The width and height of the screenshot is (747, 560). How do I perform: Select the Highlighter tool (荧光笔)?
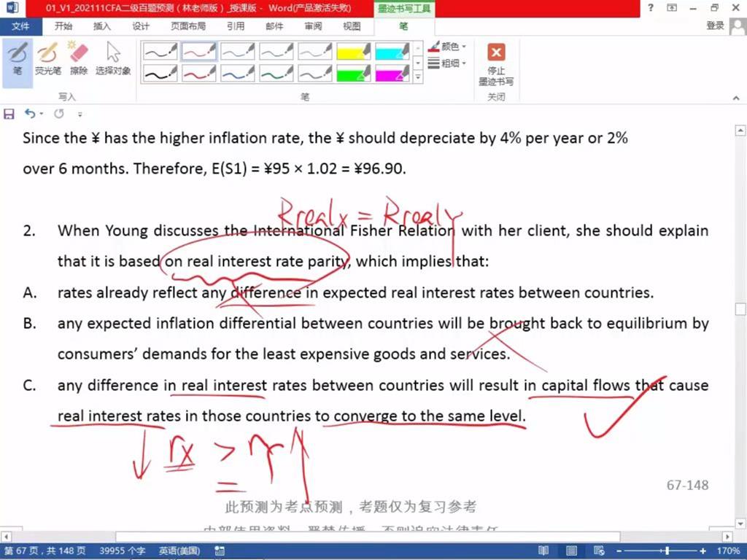tap(47, 60)
